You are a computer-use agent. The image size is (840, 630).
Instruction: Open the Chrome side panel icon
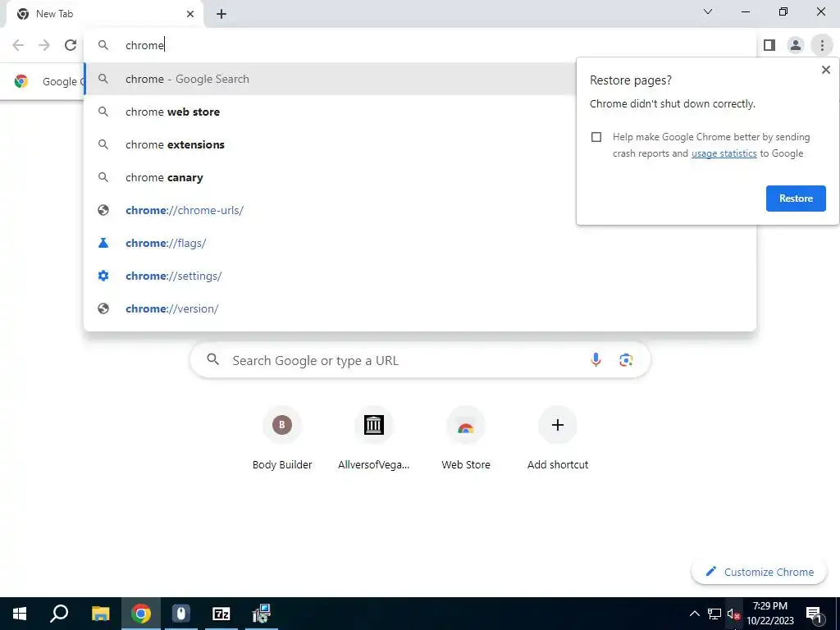pyautogui.click(x=769, y=45)
